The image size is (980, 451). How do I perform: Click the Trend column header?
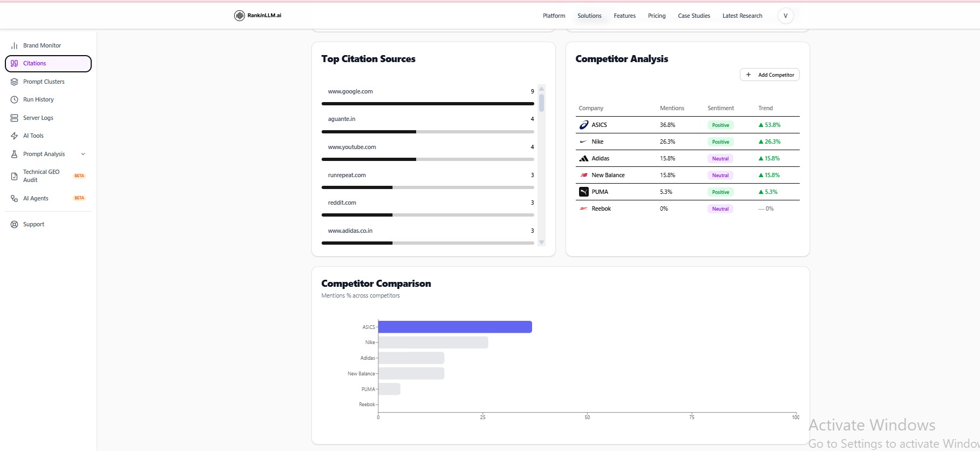tap(765, 109)
